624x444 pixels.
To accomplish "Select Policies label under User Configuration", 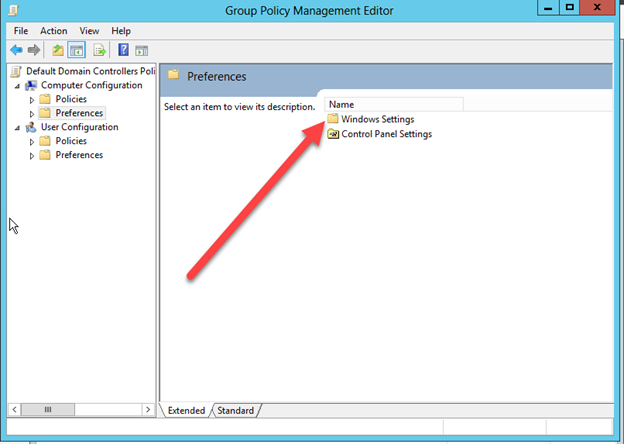I will point(71,141).
